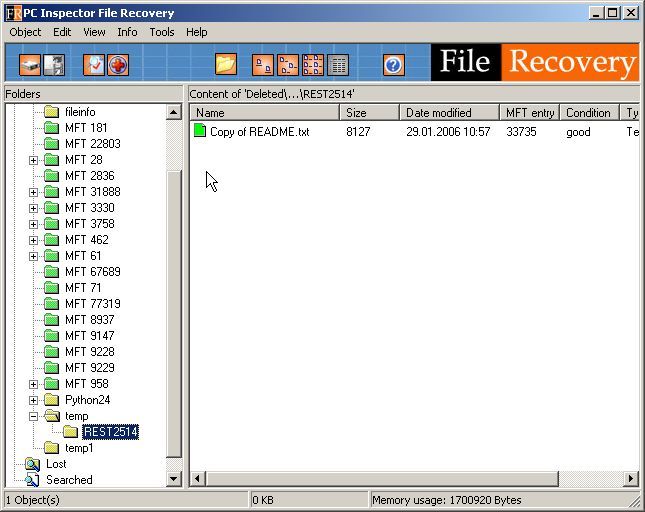
Task: Select the MFT 9228 folder
Action: (x=90, y=352)
